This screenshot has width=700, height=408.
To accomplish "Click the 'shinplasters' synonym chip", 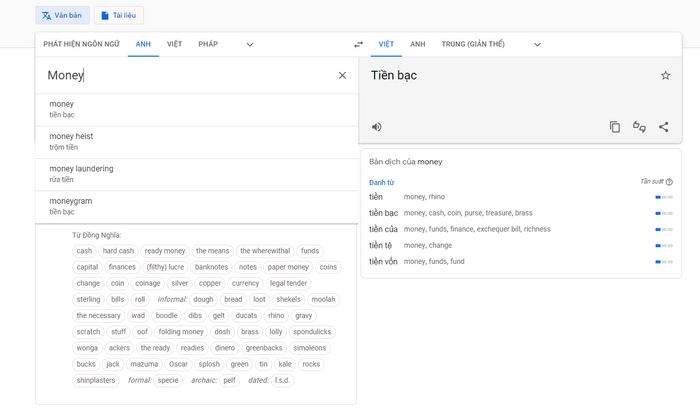I will [x=96, y=380].
